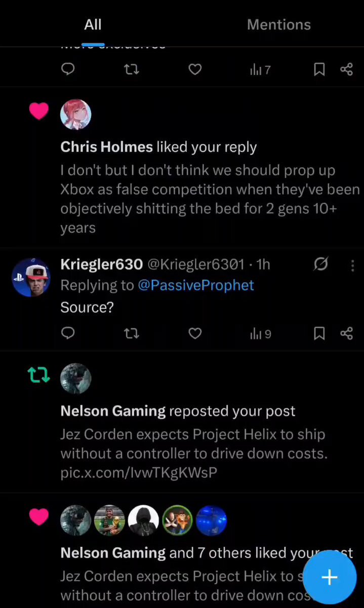The image size is (364, 608).
Task: Repost Kriegler630's "Source?" reply
Action: click(132, 333)
